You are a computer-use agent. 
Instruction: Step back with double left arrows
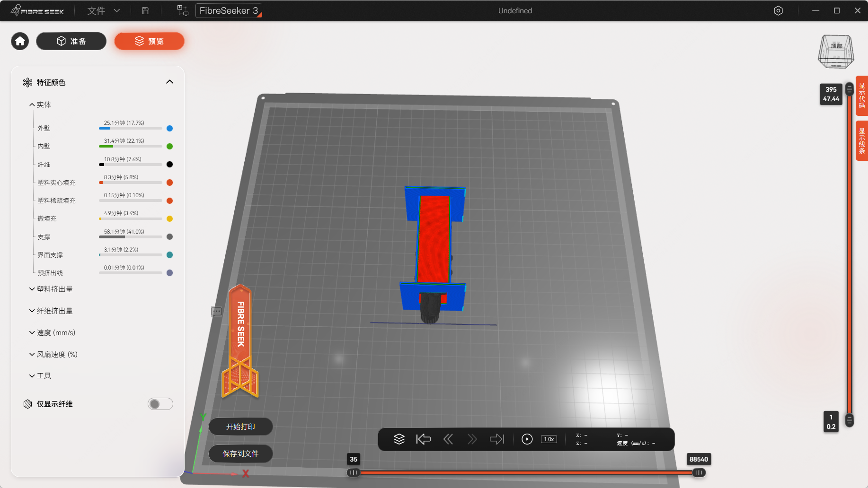(448, 439)
